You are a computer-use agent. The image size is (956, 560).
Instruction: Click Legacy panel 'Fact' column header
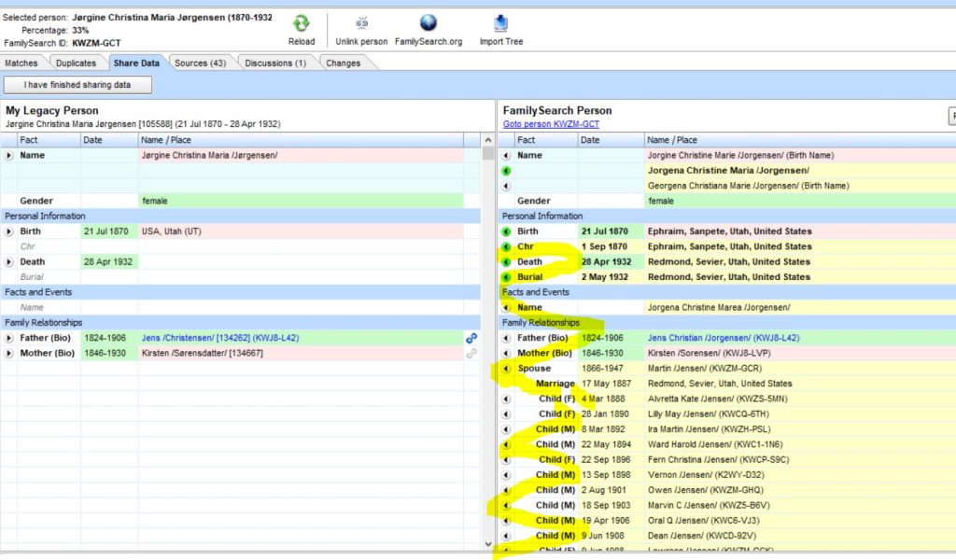pyautogui.click(x=49, y=140)
